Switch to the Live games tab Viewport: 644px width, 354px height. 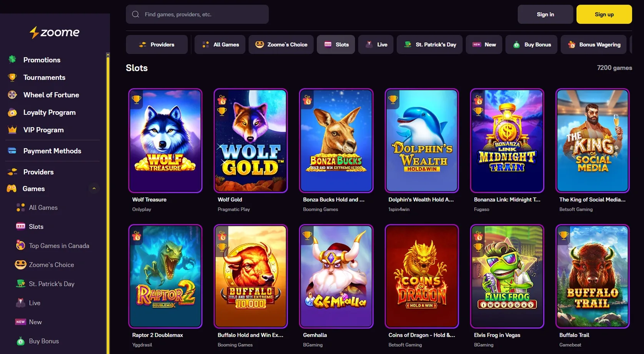376,44
